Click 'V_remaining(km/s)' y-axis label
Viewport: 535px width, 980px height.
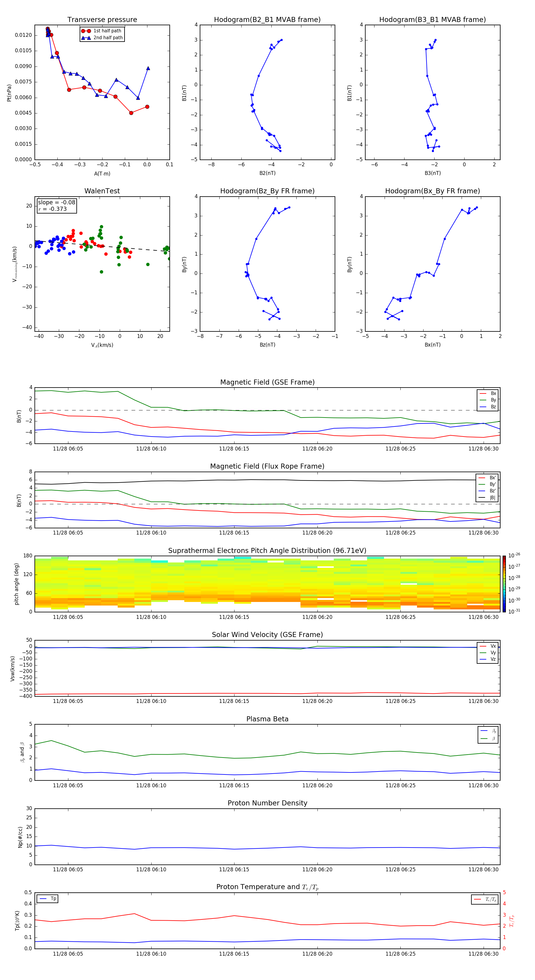pyautogui.click(x=15, y=264)
